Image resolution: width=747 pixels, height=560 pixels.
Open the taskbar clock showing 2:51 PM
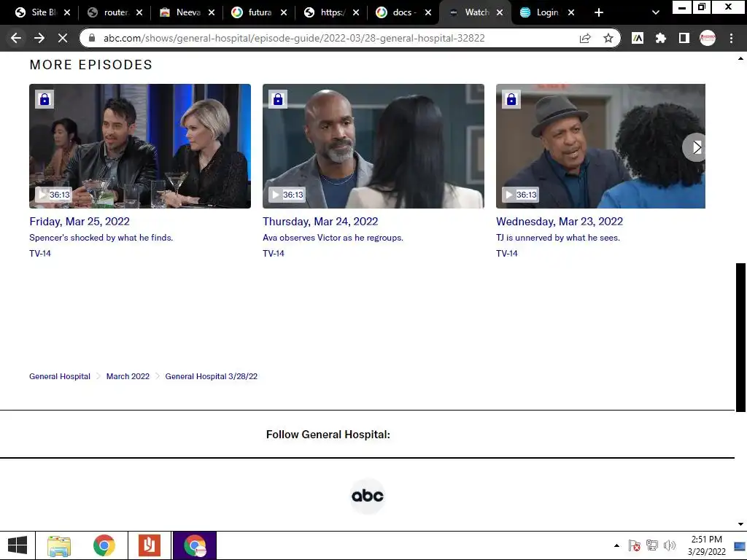[706, 545]
